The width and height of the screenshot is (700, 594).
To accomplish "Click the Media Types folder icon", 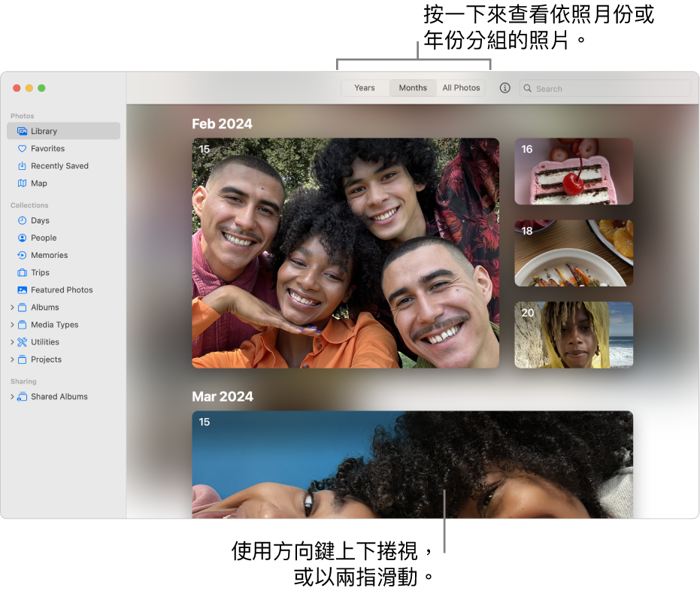I will [22, 325].
